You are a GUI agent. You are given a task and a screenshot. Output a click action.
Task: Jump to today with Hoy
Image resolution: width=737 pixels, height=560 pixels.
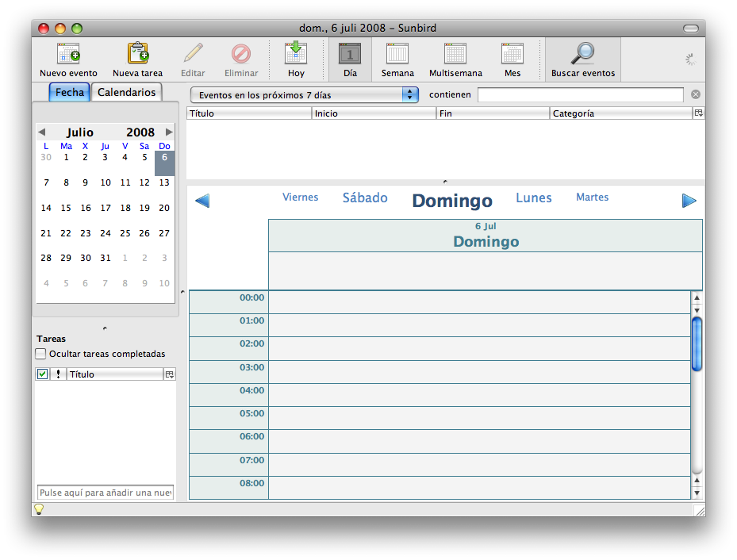click(296, 59)
